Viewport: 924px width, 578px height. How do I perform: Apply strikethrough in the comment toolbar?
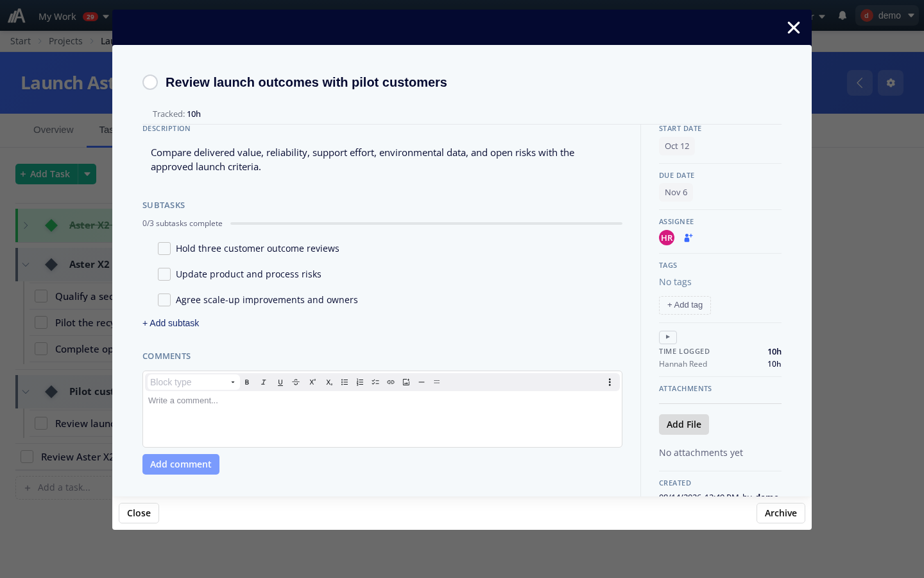pyautogui.click(x=296, y=382)
